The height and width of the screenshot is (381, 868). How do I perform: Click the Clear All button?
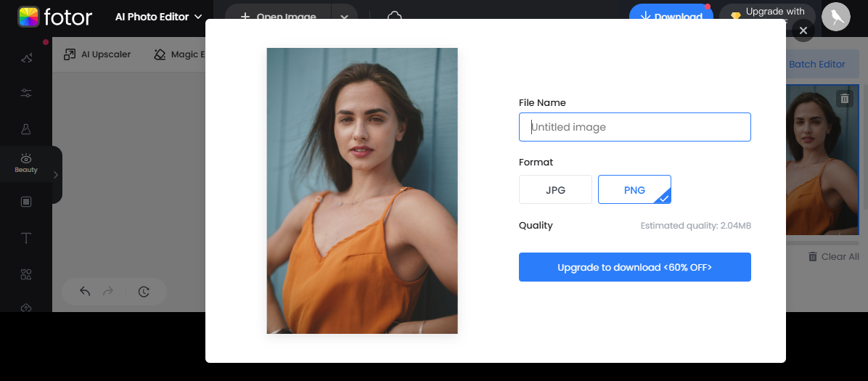point(833,256)
